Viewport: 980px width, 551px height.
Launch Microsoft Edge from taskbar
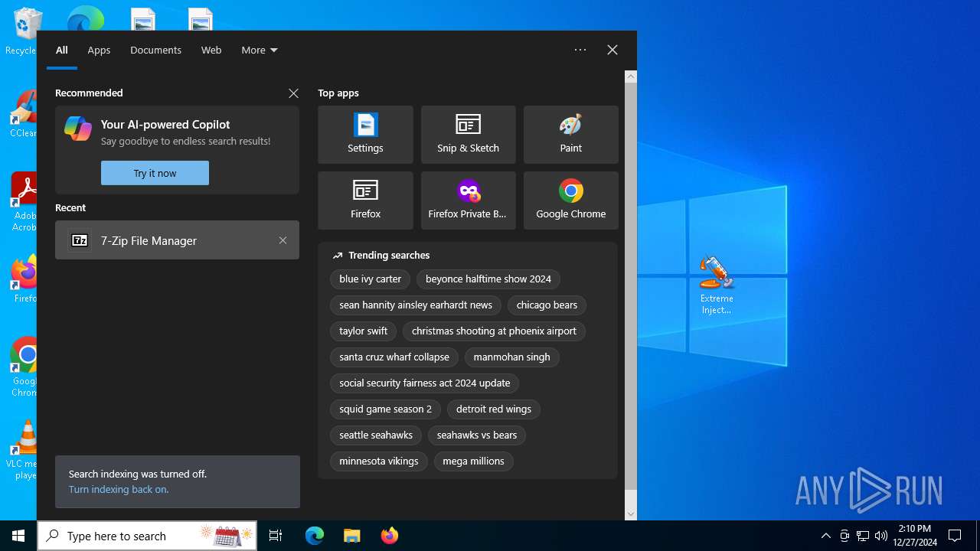click(x=315, y=536)
